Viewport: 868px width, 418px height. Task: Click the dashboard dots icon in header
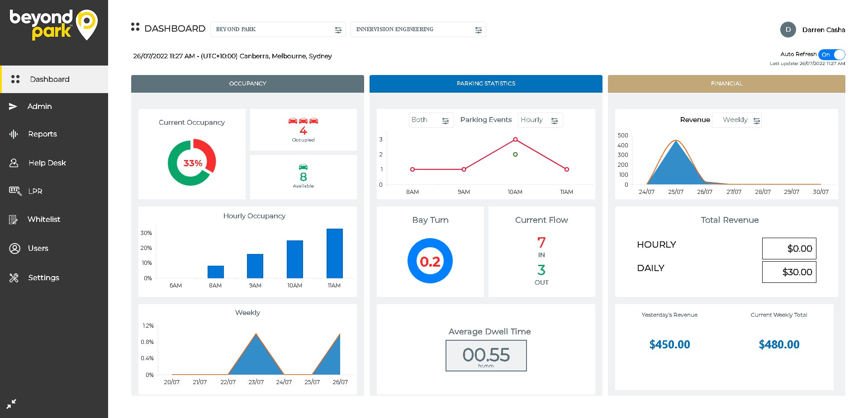[135, 27]
